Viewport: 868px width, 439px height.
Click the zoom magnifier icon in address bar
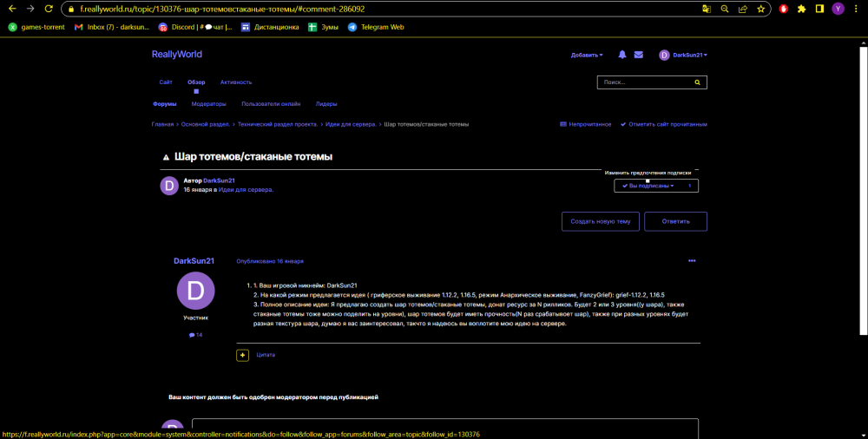[725, 9]
